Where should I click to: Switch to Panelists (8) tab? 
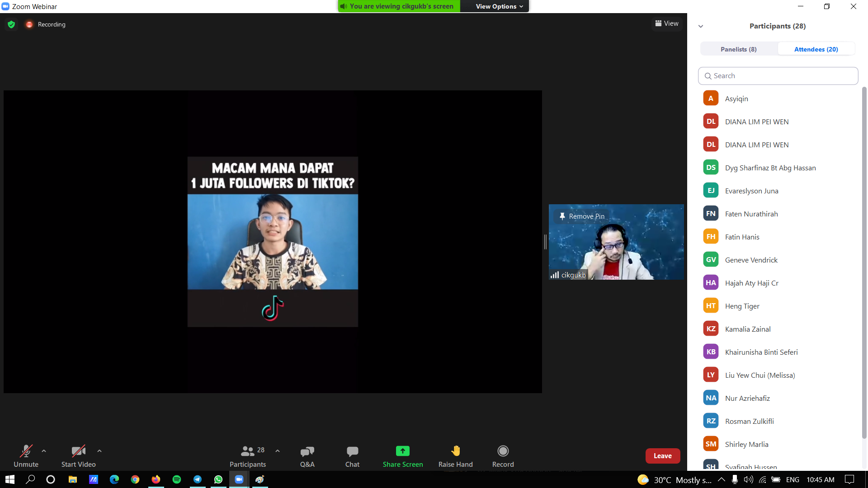pyautogui.click(x=739, y=49)
